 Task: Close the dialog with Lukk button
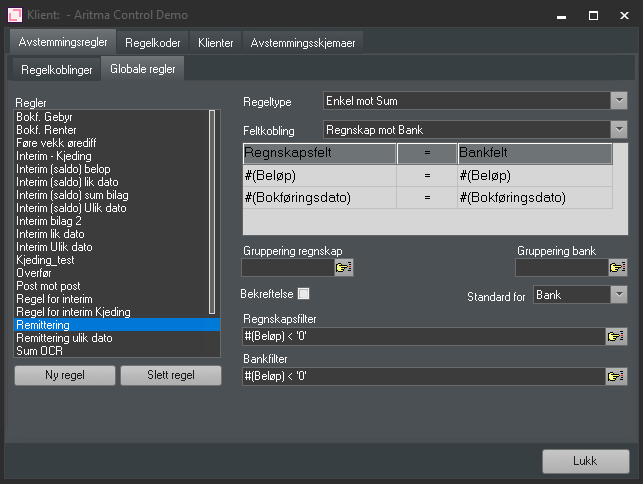click(x=585, y=461)
